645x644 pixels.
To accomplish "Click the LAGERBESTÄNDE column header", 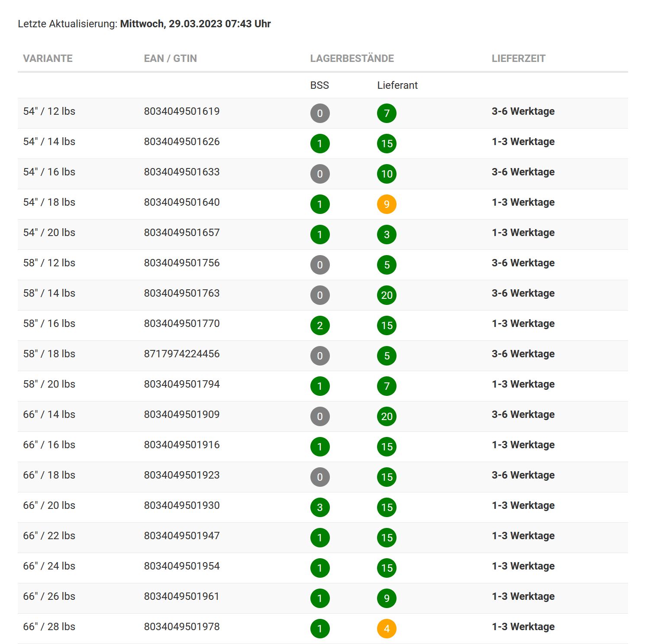I will pos(352,58).
